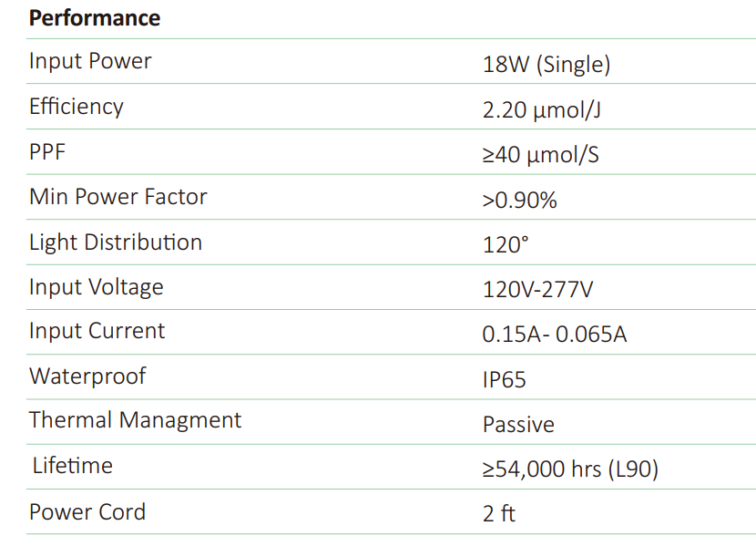Image resolution: width=756 pixels, height=536 pixels.
Task: Click the 2 ft power cord value
Action: click(x=498, y=513)
